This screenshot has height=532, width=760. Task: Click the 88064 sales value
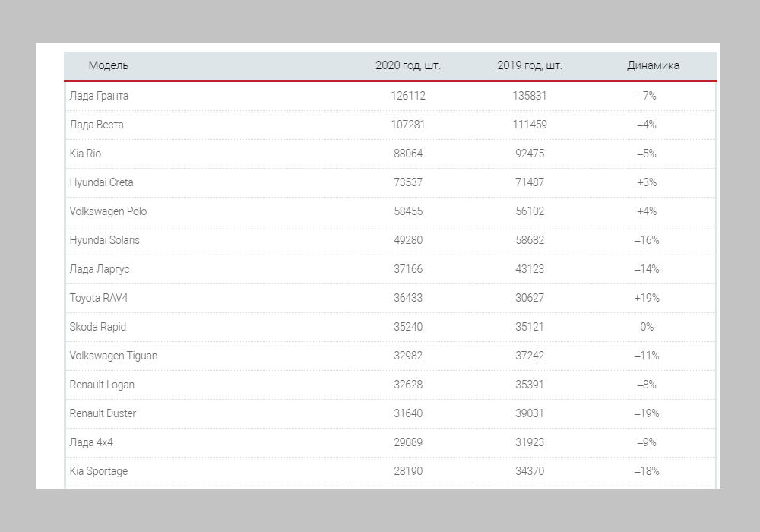click(408, 154)
